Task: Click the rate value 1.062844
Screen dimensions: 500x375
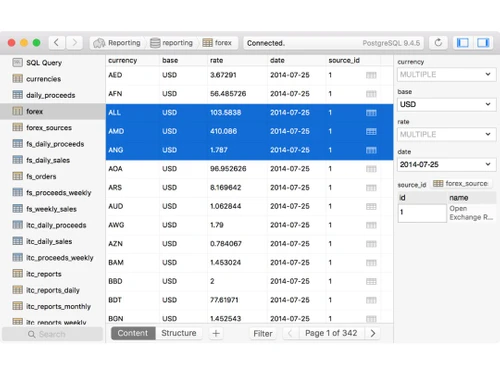Action: [x=226, y=206]
